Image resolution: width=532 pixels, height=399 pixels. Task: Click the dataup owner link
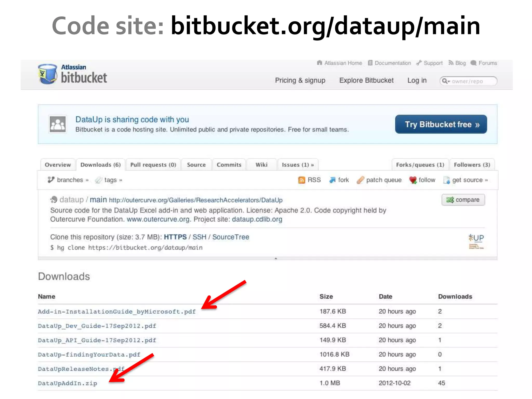pyautogui.click(x=71, y=199)
